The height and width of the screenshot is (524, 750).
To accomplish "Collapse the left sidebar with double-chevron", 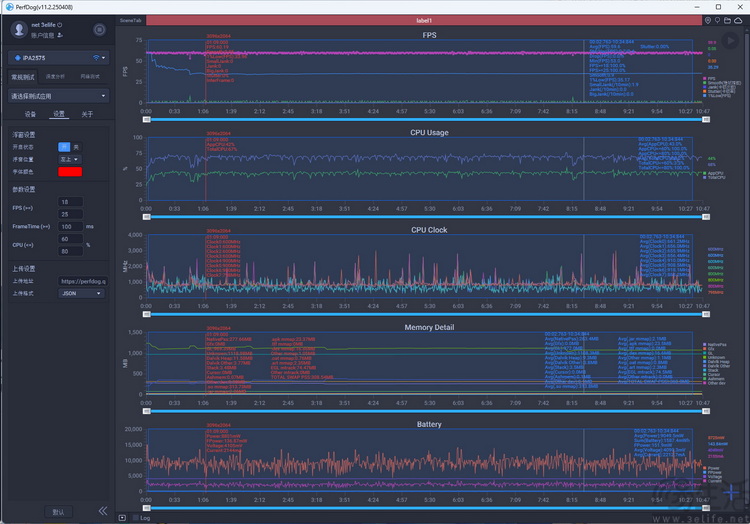I will pos(103,511).
